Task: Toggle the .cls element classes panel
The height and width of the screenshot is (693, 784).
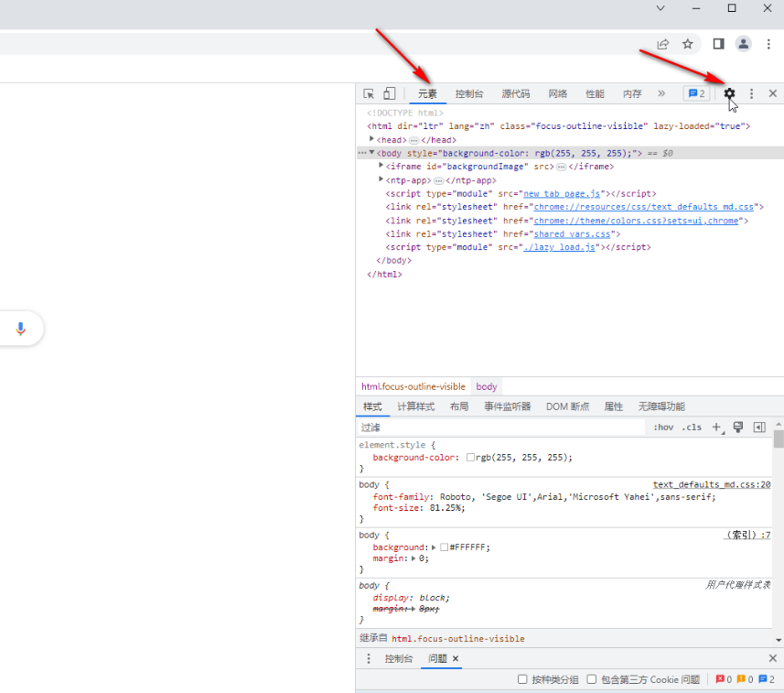Action: 692,428
